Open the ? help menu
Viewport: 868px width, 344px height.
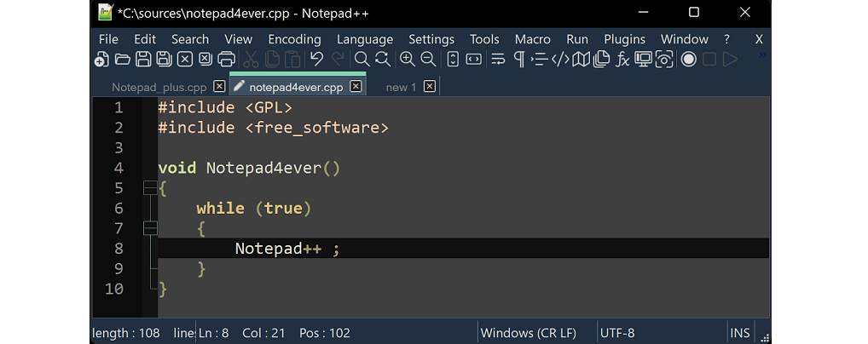point(726,39)
